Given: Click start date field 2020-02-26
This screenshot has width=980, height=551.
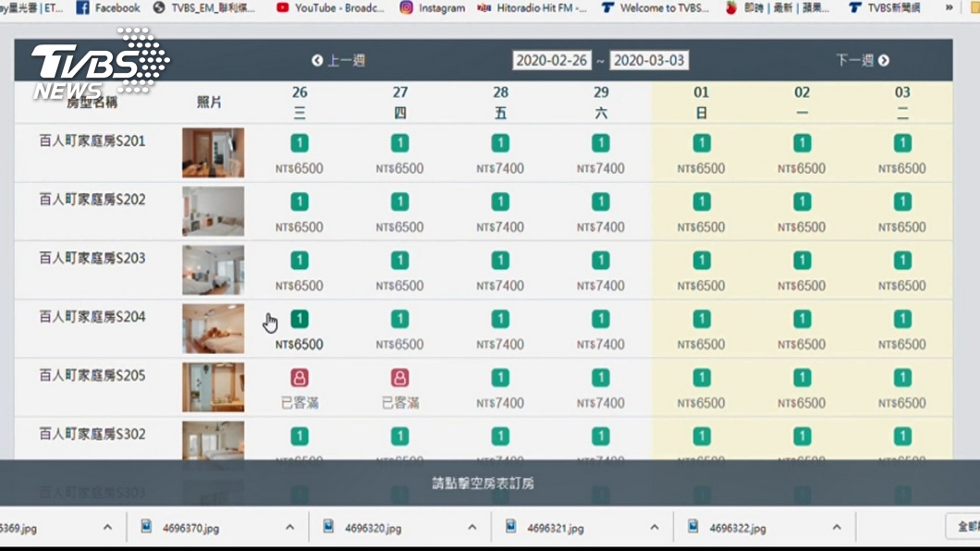Looking at the screenshot, I should [x=552, y=60].
